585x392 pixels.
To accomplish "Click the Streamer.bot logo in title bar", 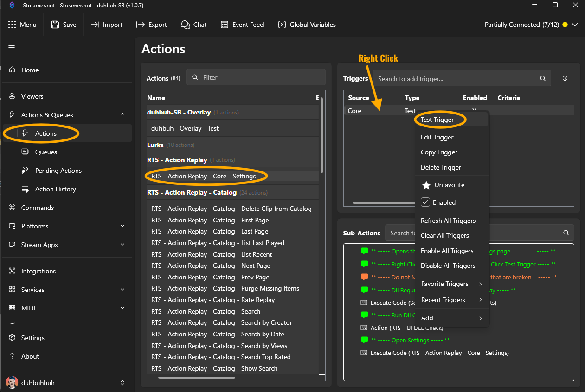I will pyautogui.click(x=12, y=6).
